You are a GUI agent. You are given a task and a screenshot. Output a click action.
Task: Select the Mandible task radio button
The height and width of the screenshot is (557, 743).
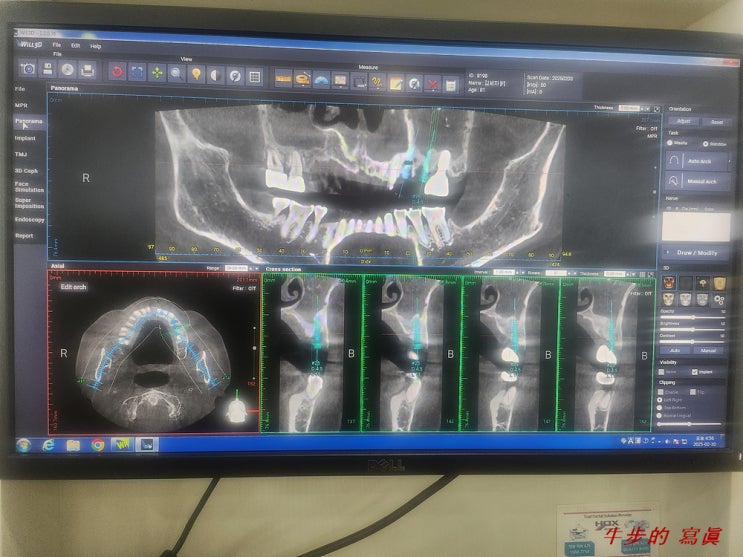pyautogui.click(x=706, y=144)
